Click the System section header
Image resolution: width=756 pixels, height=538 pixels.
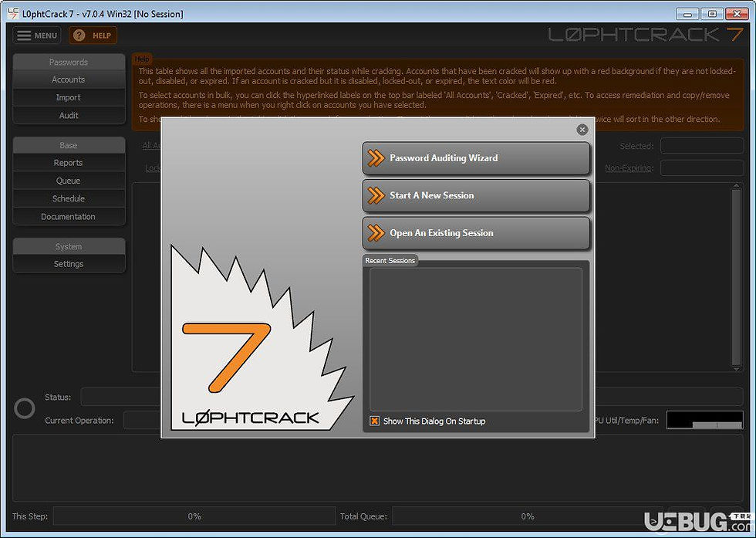pyautogui.click(x=69, y=246)
